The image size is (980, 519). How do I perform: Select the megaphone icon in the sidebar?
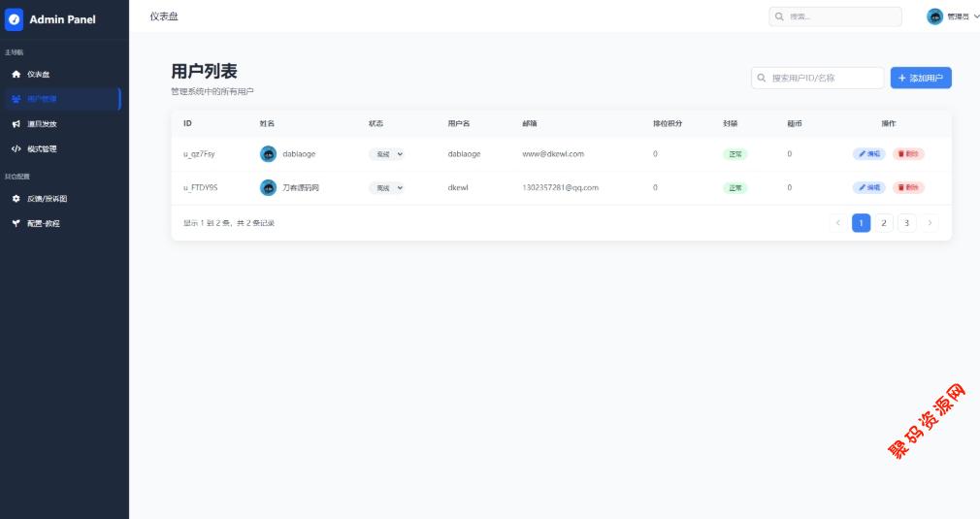(x=16, y=124)
